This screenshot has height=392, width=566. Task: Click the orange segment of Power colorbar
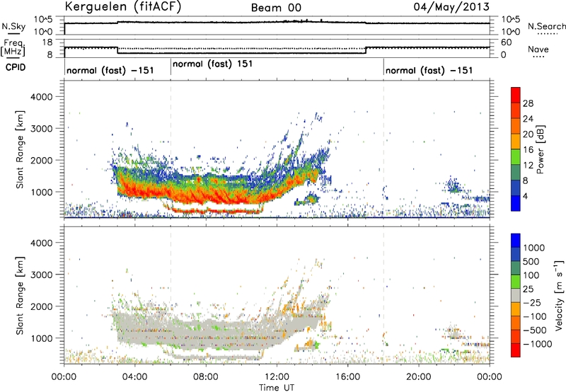(516, 126)
